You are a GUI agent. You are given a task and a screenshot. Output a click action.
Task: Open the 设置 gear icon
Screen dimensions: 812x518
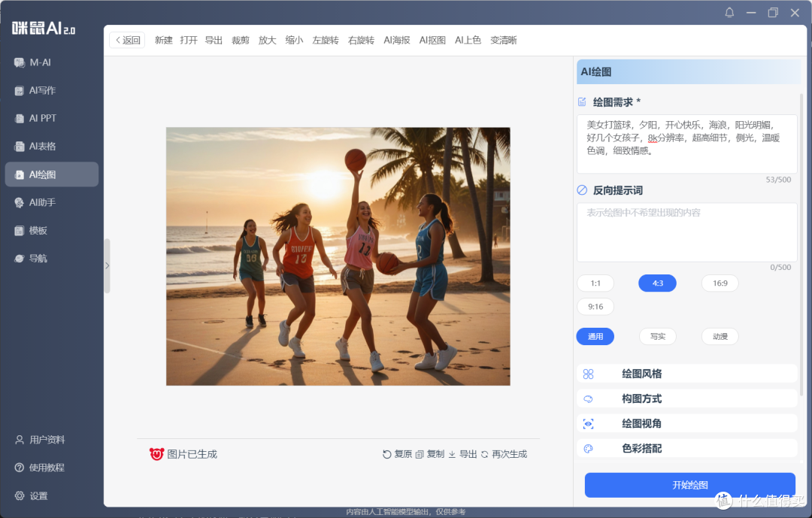pos(19,495)
